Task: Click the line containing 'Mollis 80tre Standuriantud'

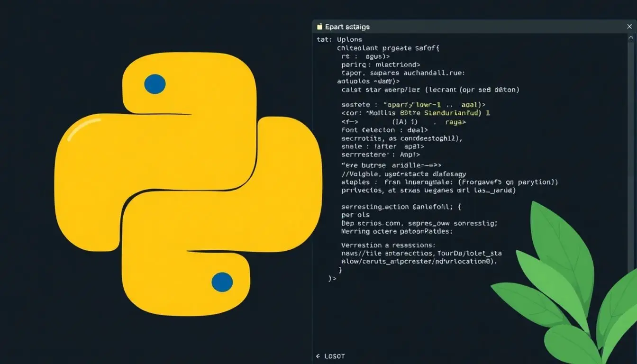Action: point(416,113)
